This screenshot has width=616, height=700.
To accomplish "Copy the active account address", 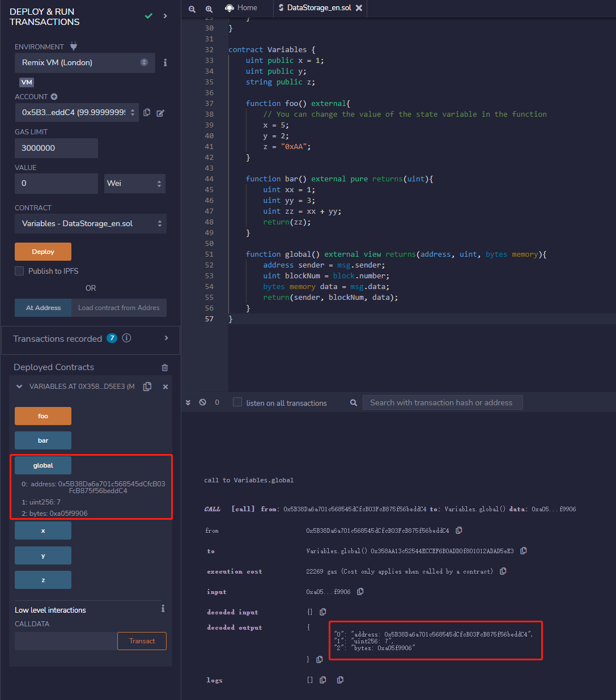I will click(147, 113).
